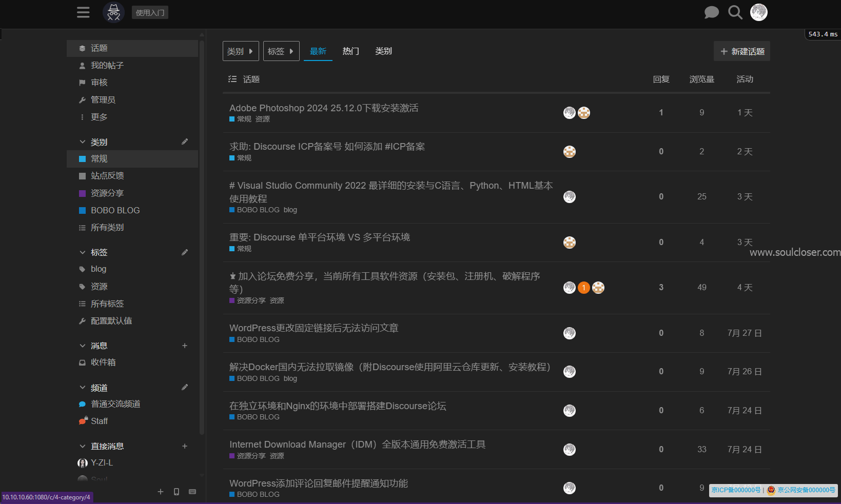Click pencil icon beside sidebar 类别 heading

tap(185, 142)
